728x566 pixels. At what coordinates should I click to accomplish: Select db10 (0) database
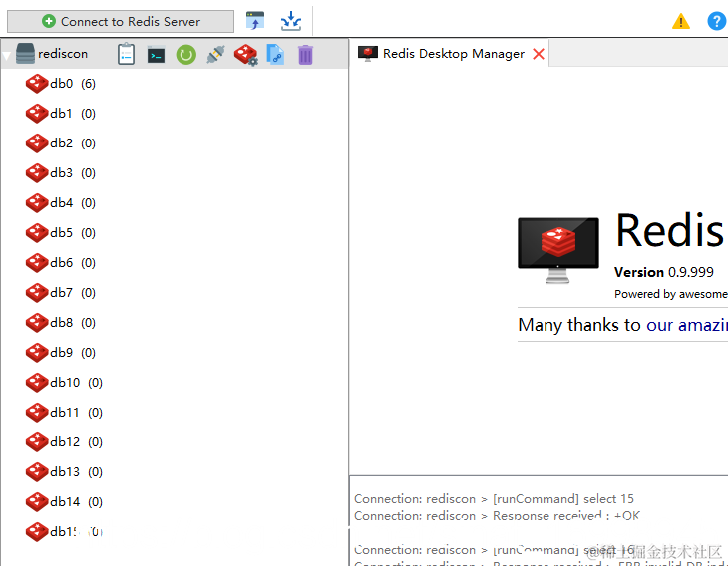click(64, 383)
